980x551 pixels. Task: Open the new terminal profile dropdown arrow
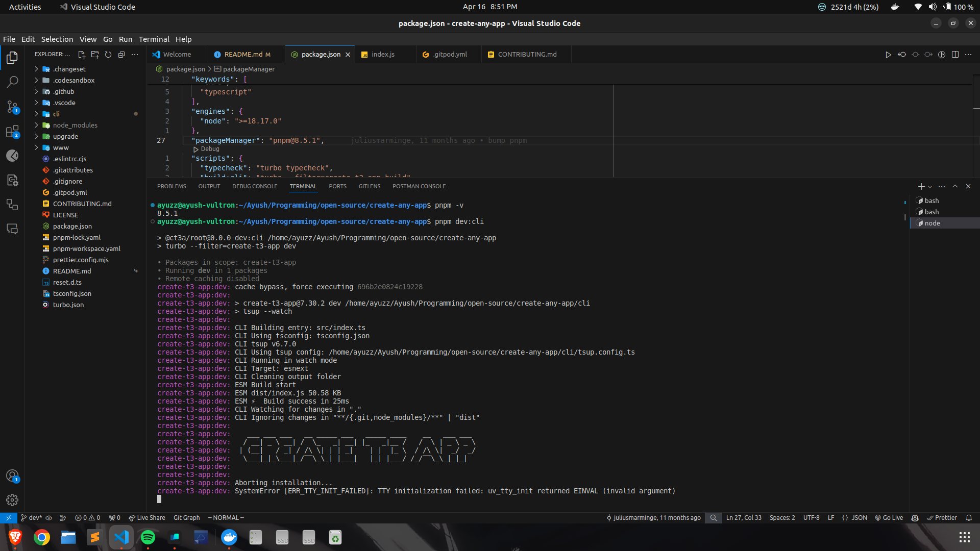(x=930, y=187)
